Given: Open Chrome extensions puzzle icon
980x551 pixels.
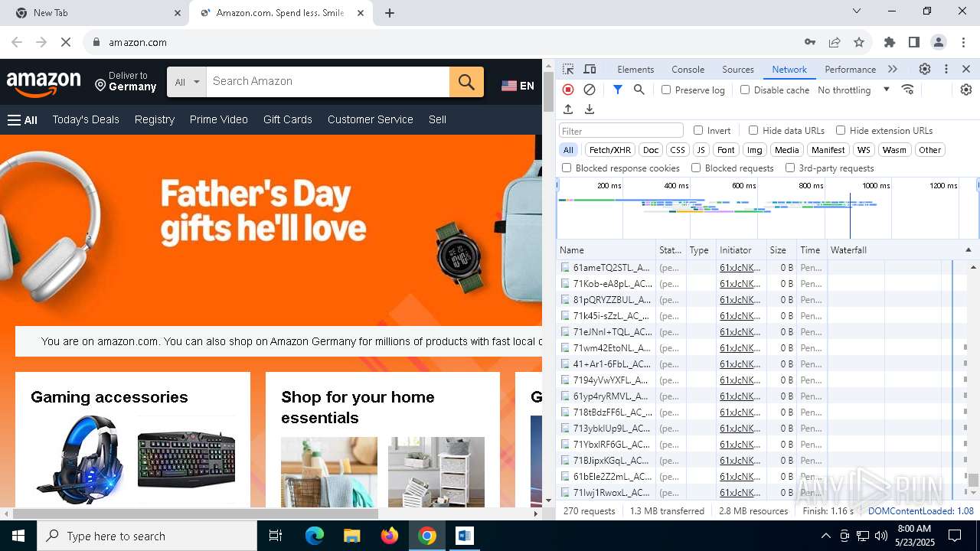Looking at the screenshot, I should 890,42.
